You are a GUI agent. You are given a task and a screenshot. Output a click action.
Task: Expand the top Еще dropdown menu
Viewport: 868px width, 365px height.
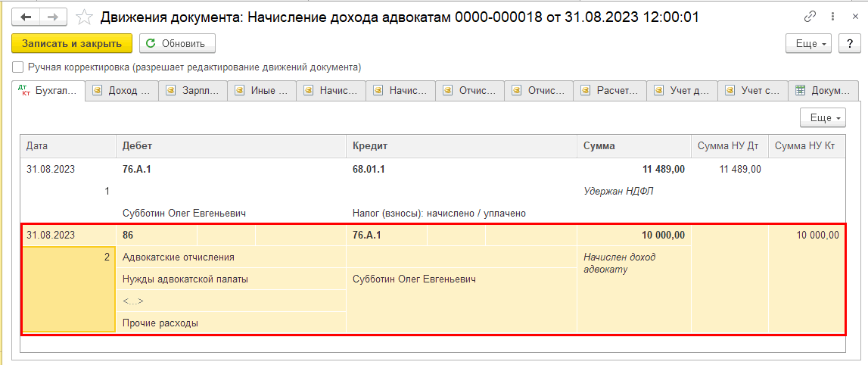[810, 44]
